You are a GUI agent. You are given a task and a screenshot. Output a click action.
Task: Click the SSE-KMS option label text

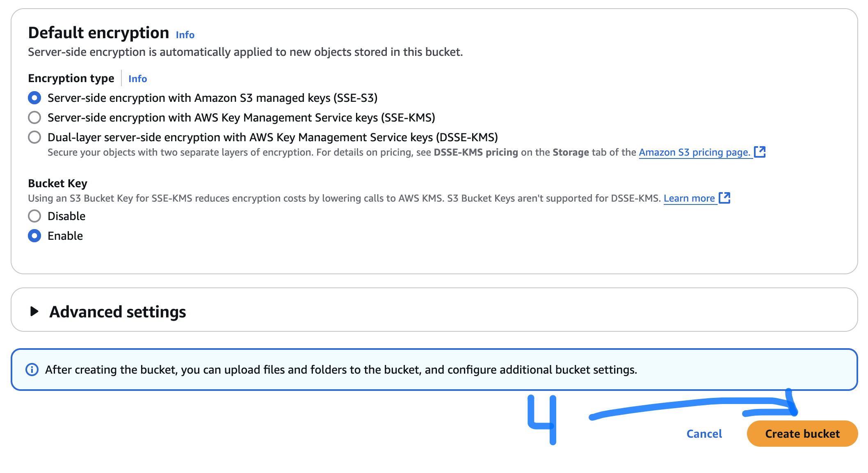click(x=241, y=118)
